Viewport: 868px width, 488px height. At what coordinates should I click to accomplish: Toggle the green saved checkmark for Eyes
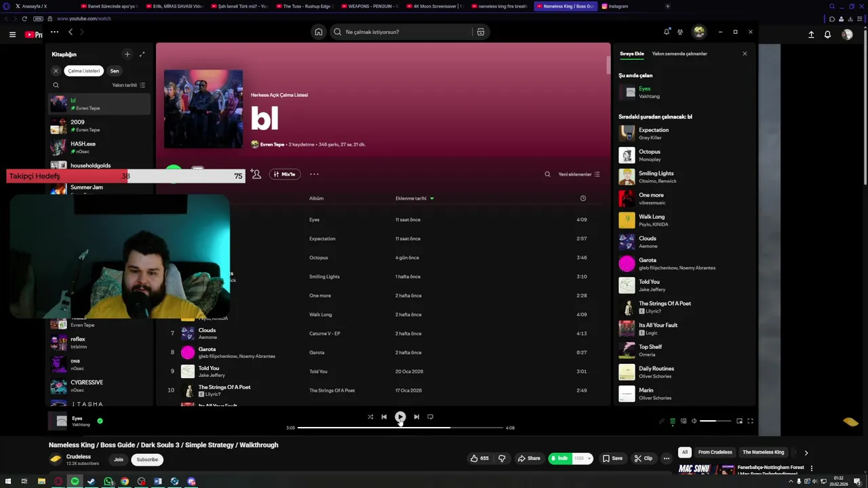[100, 421]
